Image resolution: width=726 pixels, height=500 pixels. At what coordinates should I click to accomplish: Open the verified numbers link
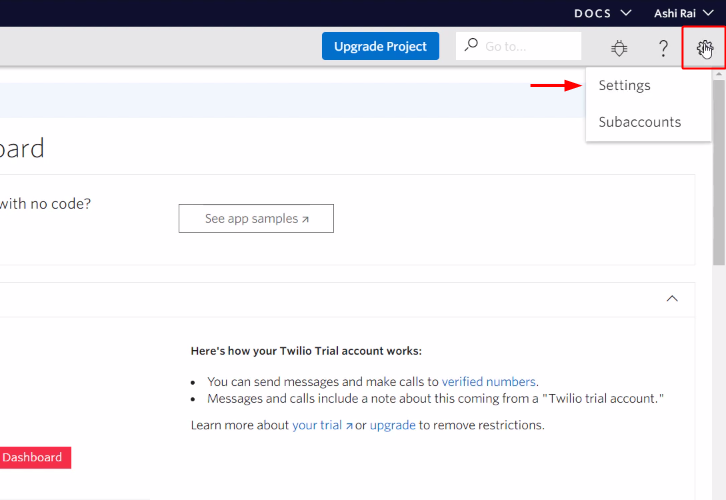[488, 381]
